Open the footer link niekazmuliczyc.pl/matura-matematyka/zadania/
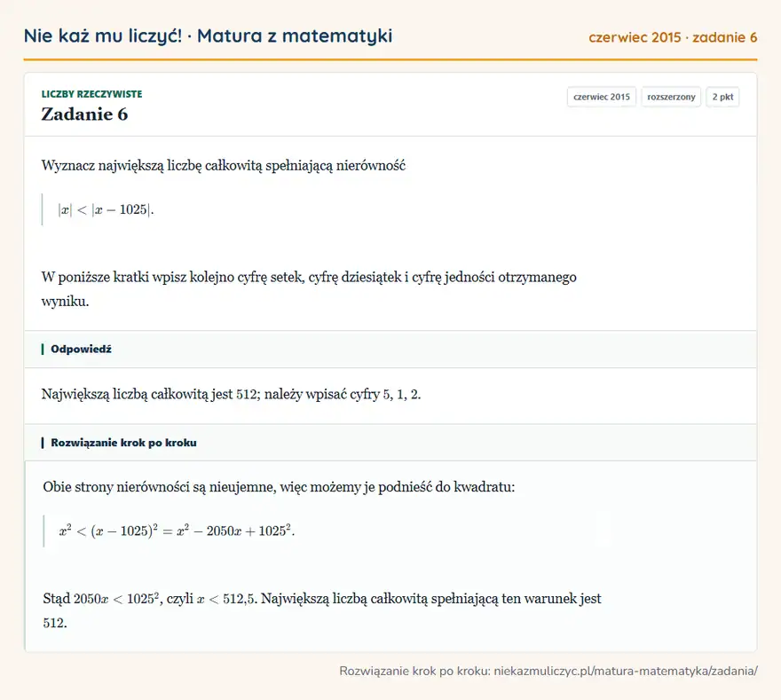This screenshot has height=700, width=781. pos(626,671)
